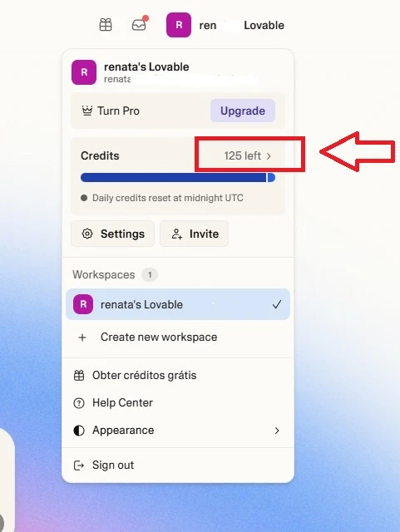Screen dimensions: 400x532
Task: Click the question mark Help Center icon
Action: pos(79,403)
